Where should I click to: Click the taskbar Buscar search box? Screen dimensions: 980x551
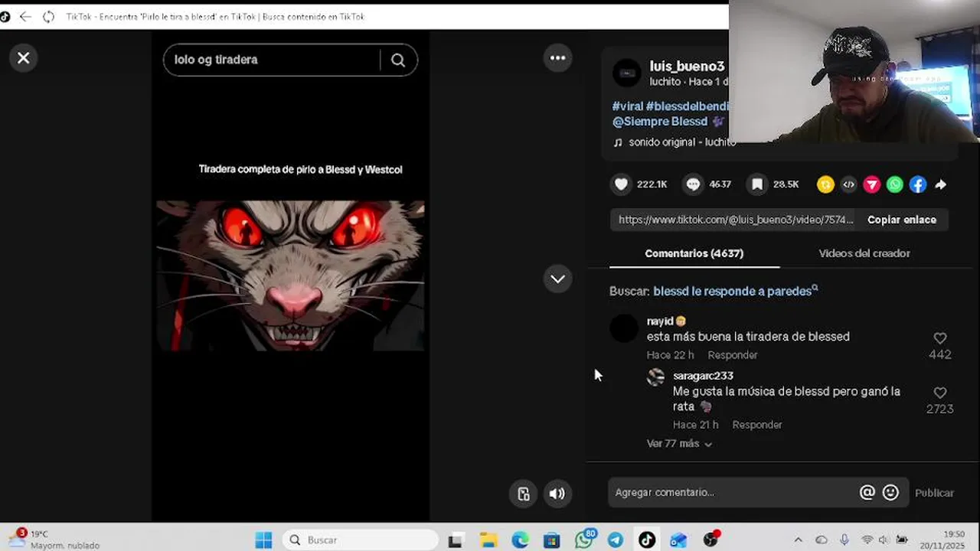(x=360, y=540)
